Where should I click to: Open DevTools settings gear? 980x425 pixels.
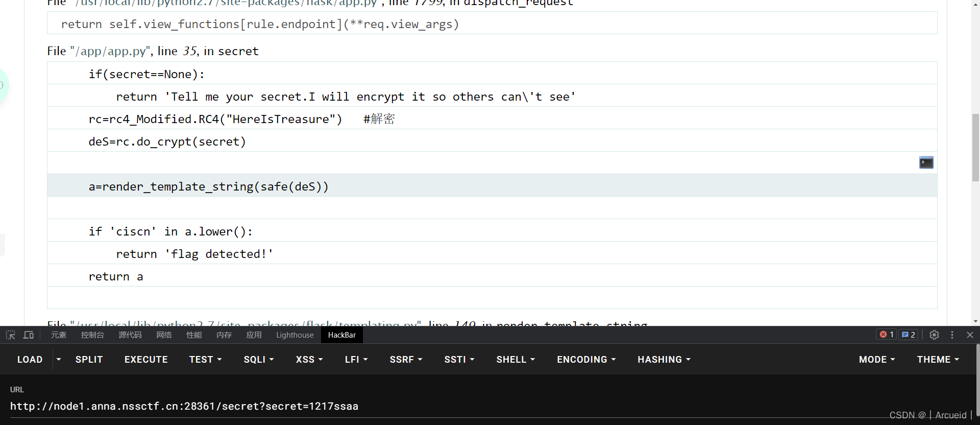pyautogui.click(x=934, y=335)
